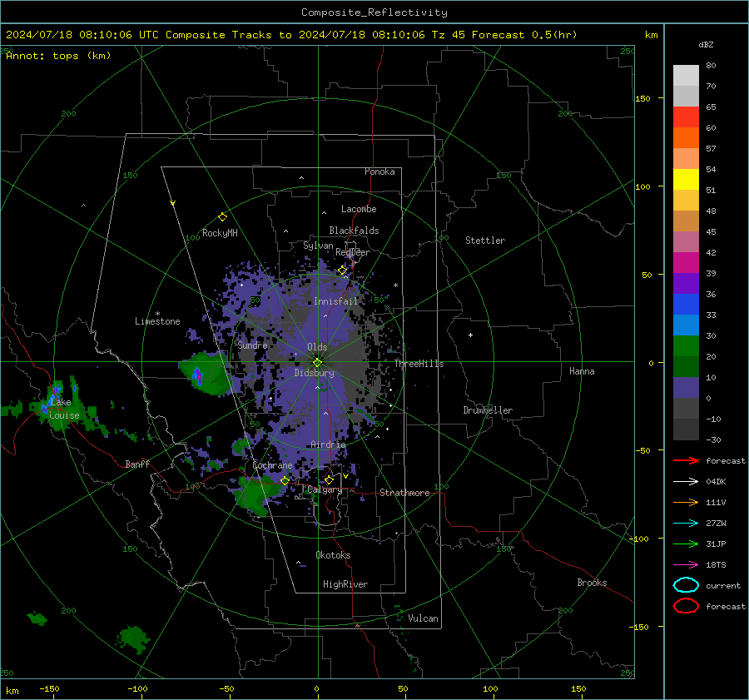Click the timestamp header line
Screen dimensions: 749x700
[x=291, y=35]
